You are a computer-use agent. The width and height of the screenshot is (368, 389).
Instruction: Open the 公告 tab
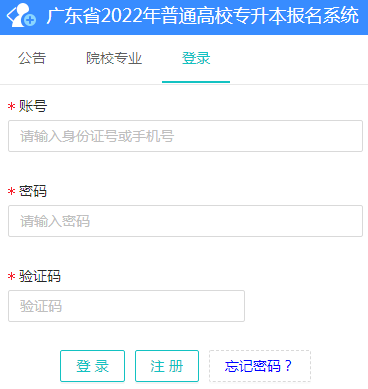point(32,58)
